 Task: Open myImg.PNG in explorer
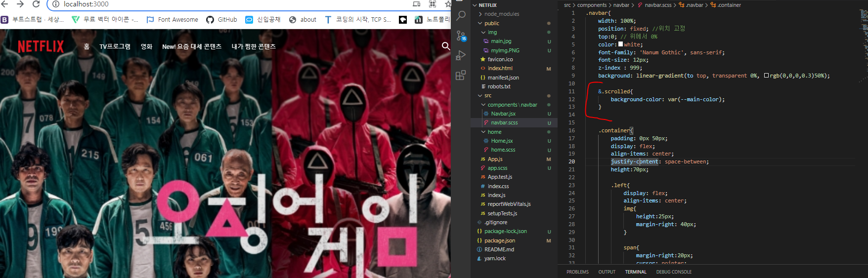coord(505,50)
